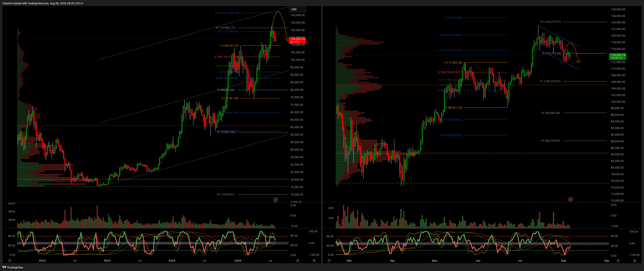Click the red 114,232.74 price label on left chart

click(x=297, y=40)
